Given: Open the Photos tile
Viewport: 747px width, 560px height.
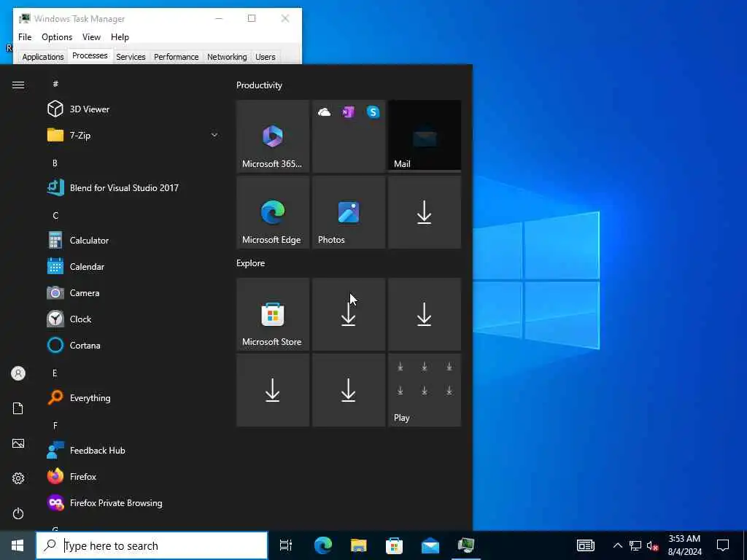Looking at the screenshot, I should [x=349, y=212].
